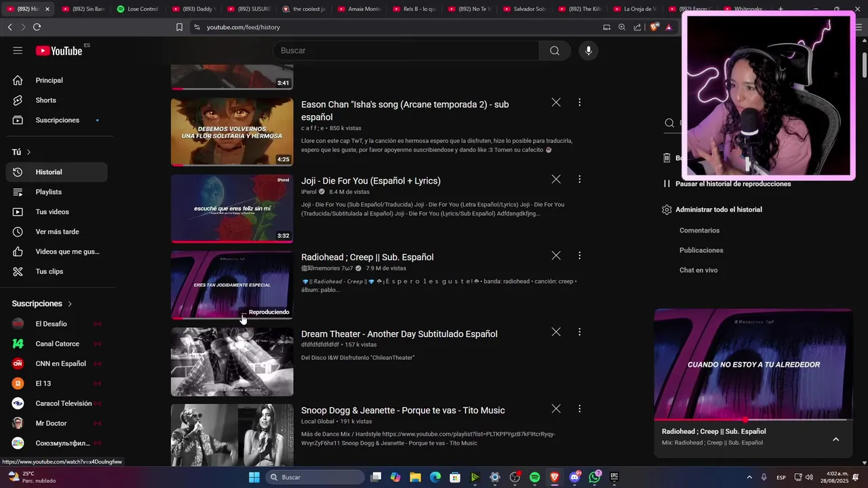This screenshot has width=868, height=488.
Task: Open more options for Radiohead Creep
Action: coord(579,256)
